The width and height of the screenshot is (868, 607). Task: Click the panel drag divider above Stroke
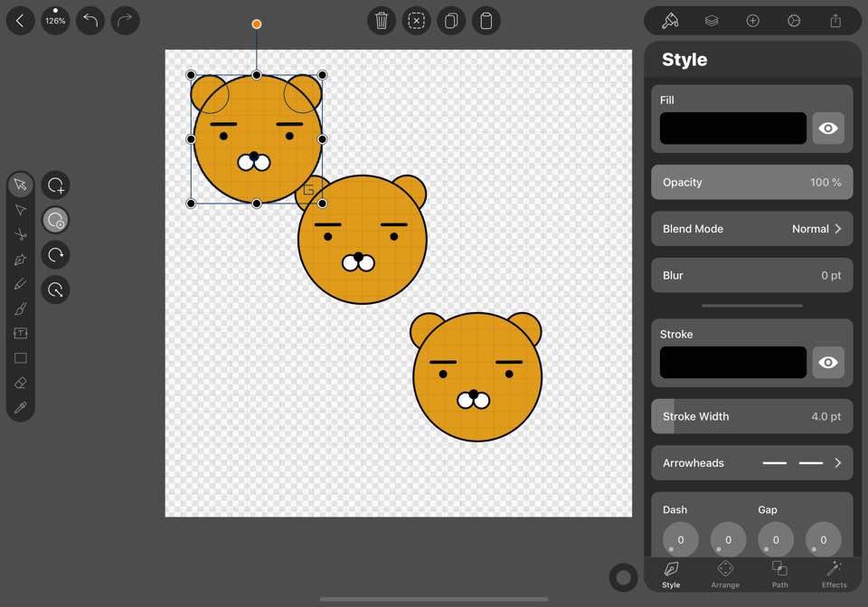(751, 305)
